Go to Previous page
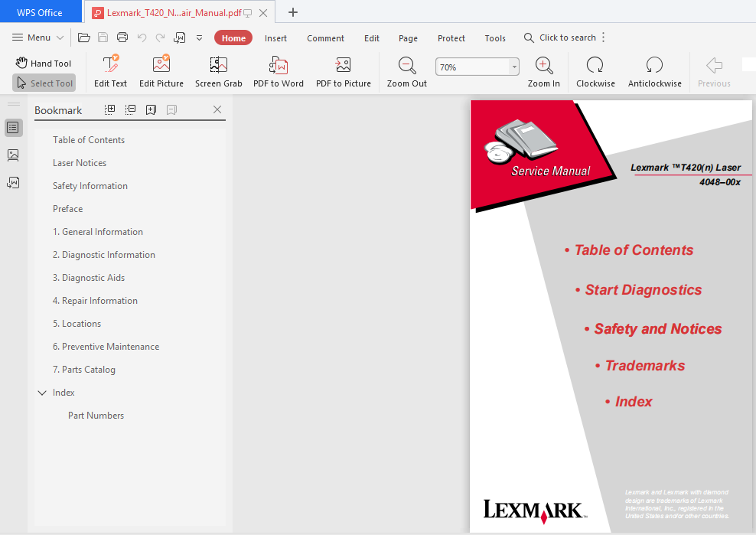This screenshot has width=756, height=535. [x=714, y=71]
